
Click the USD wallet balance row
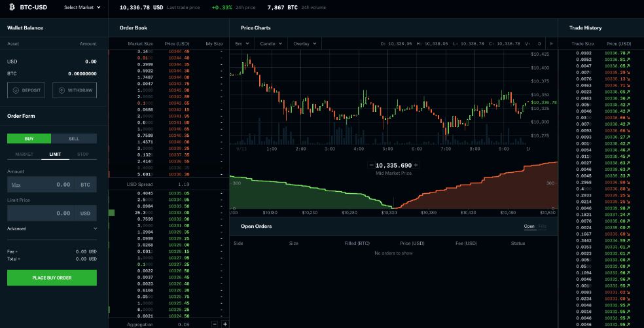coord(52,62)
